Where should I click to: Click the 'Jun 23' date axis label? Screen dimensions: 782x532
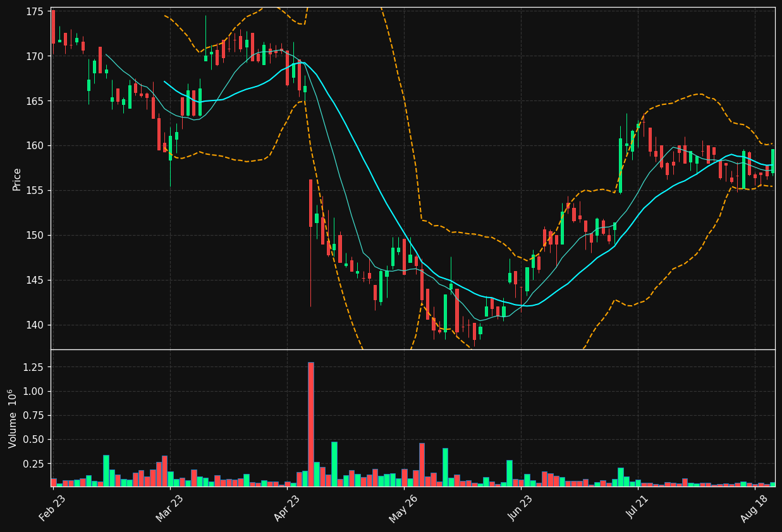tap(522, 507)
